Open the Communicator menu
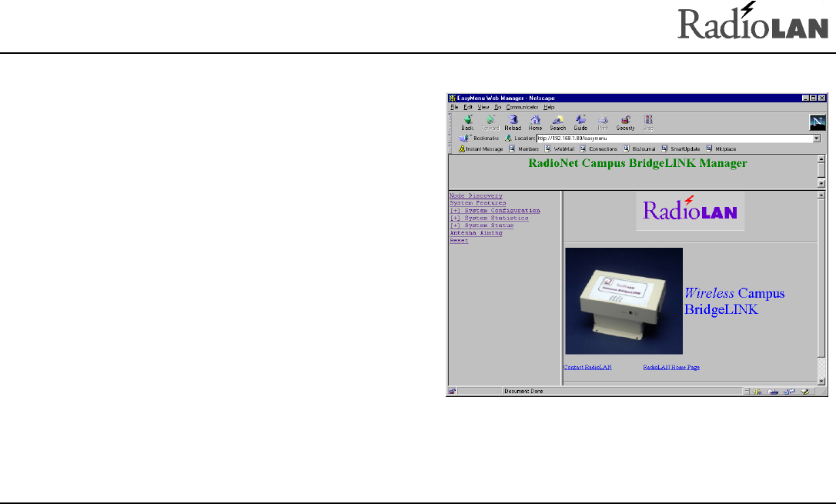This screenshot has width=836, height=504. (522, 107)
